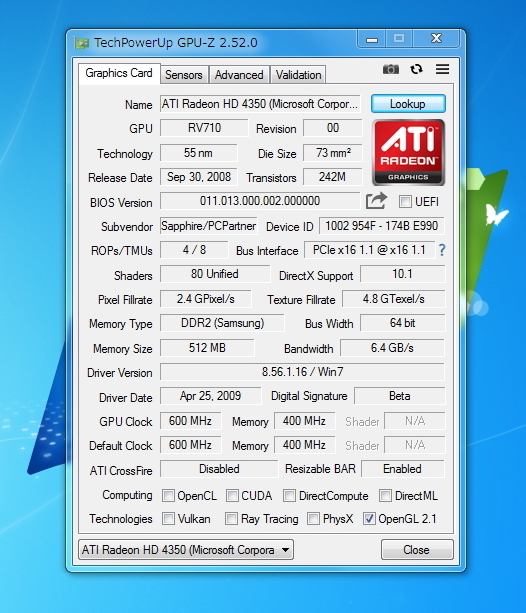Screen dimensions: 526x613
Task: Click the ATI CrossFire value Disabled
Action: [x=219, y=469]
